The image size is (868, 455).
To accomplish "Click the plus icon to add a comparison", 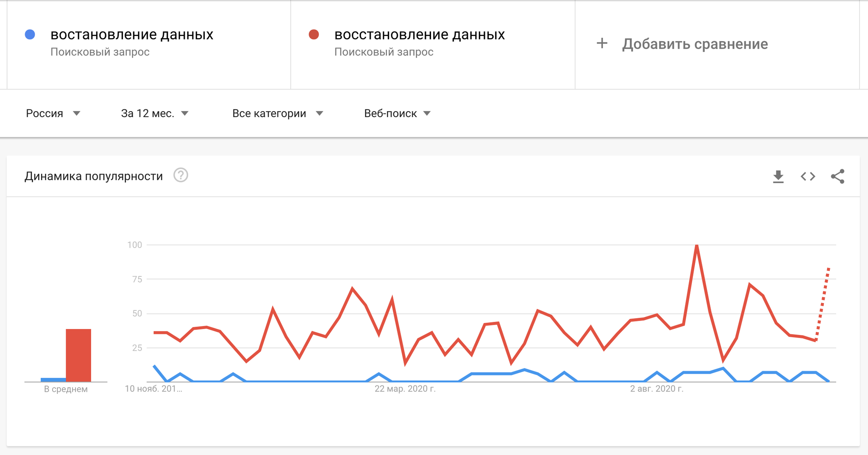I will point(602,43).
